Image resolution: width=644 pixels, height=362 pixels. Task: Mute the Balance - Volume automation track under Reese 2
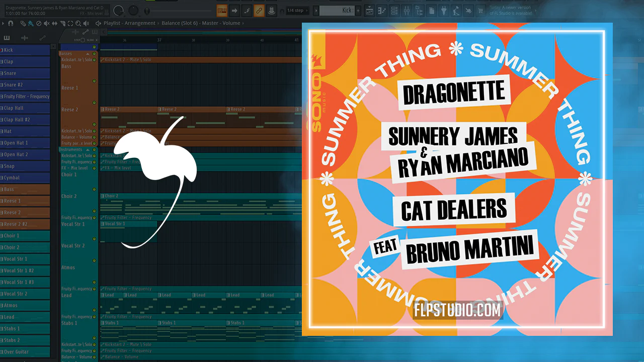coord(94,137)
